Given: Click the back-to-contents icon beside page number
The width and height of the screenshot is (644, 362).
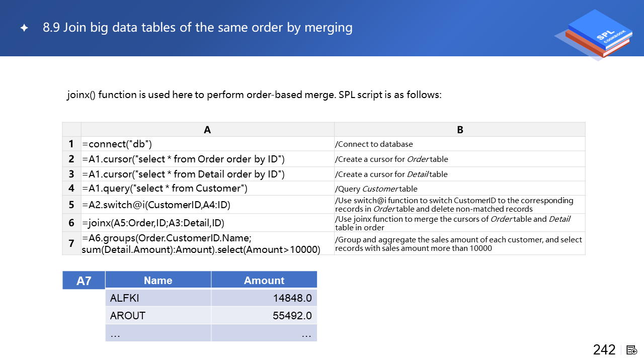Looking at the screenshot, I should point(632,350).
